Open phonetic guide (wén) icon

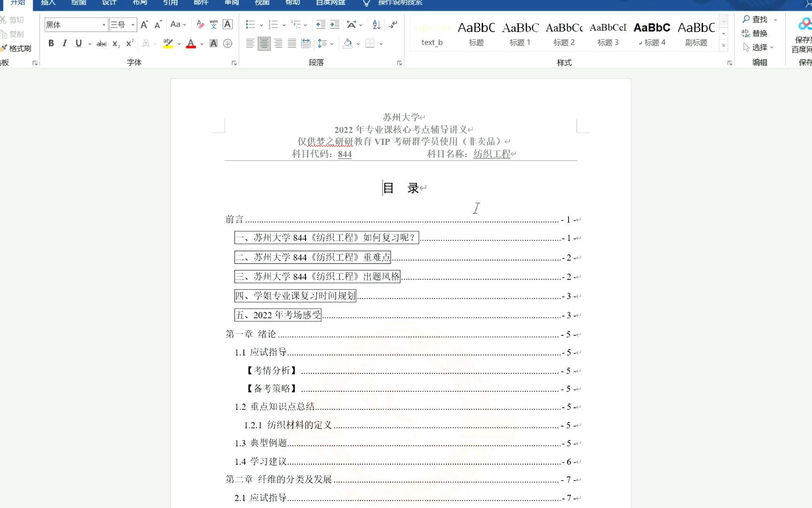pos(214,24)
